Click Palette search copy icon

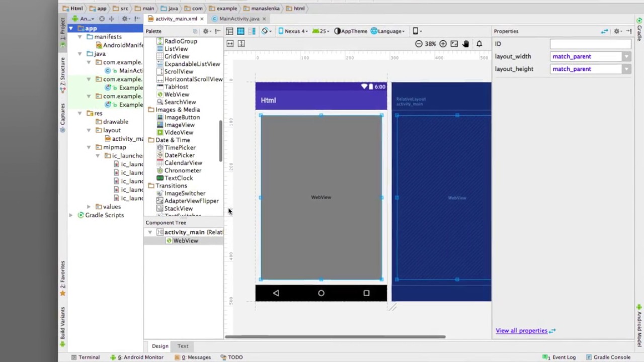click(x=195, y=31)
